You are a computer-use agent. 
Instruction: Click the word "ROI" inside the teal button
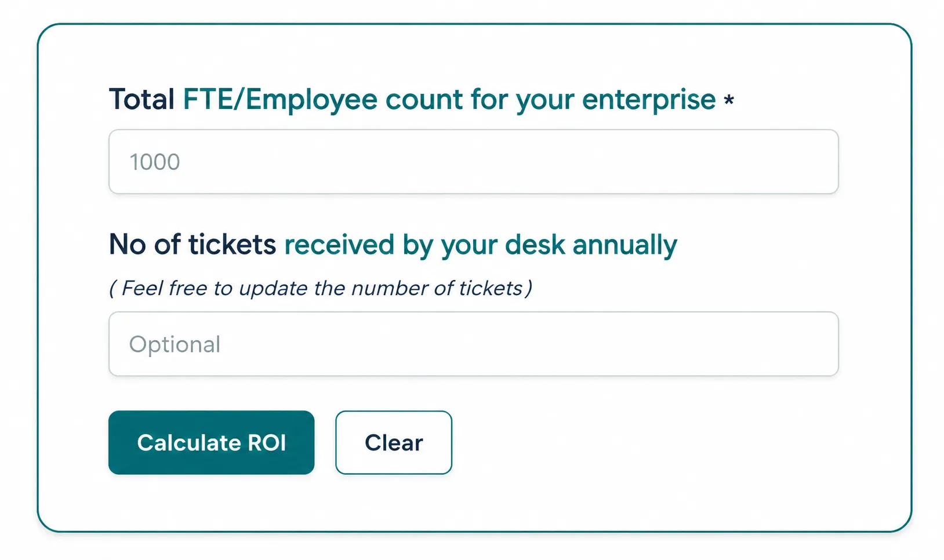pos(267,443)
